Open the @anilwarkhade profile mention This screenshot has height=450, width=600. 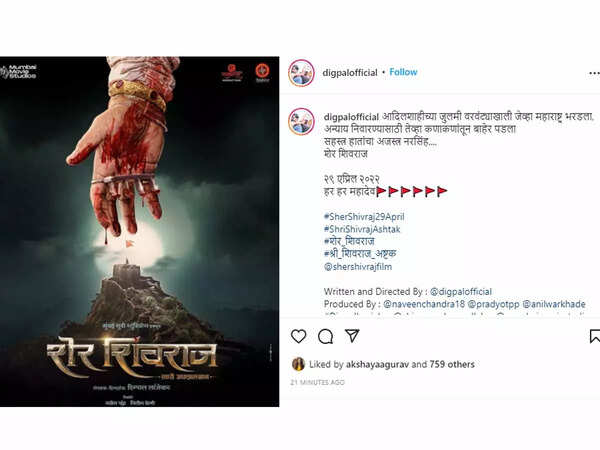coord(554,304)
